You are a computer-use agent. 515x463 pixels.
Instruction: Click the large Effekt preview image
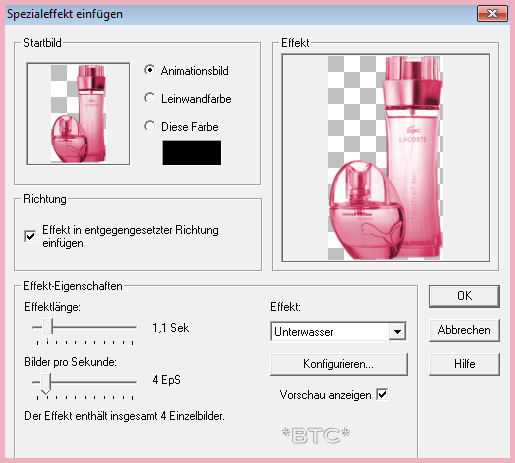(x=386, y=158)
